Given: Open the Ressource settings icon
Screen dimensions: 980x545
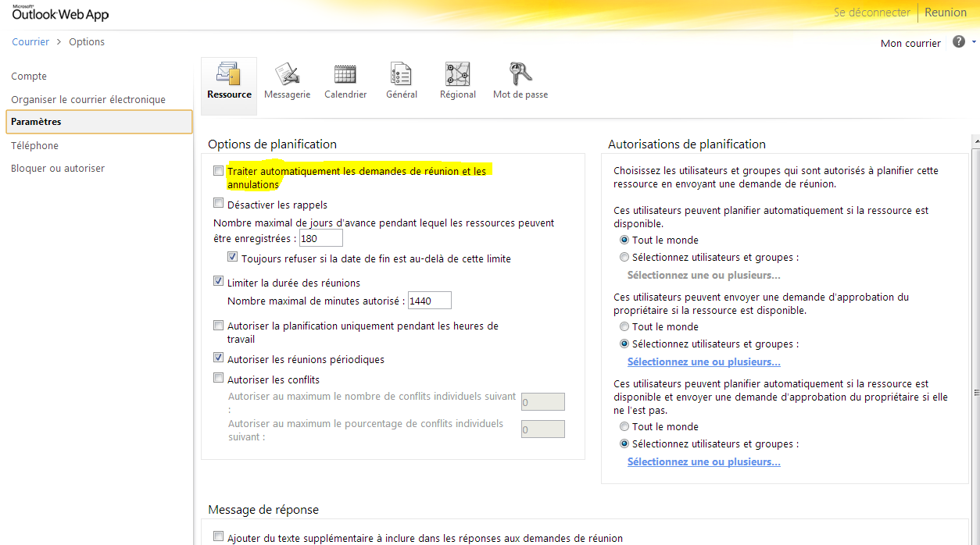Looking at the screenshot, I should 228,75.
